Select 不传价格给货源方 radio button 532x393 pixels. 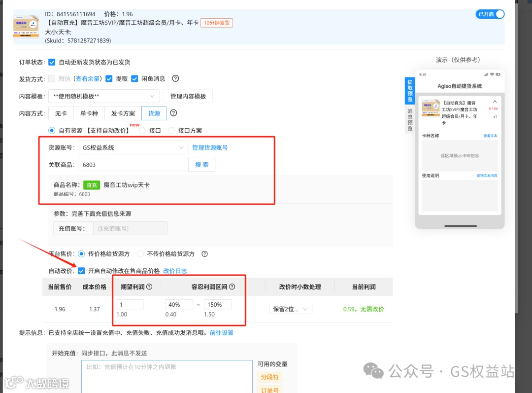140,254
